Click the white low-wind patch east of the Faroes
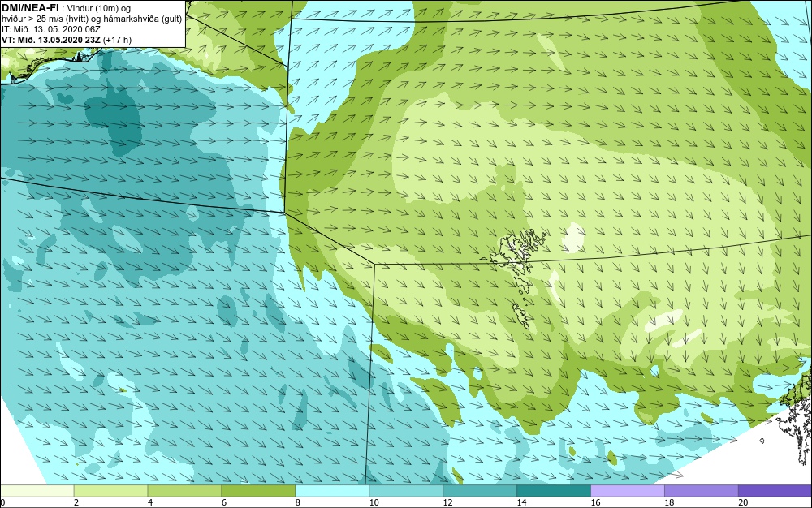 [x=572, y=236]
